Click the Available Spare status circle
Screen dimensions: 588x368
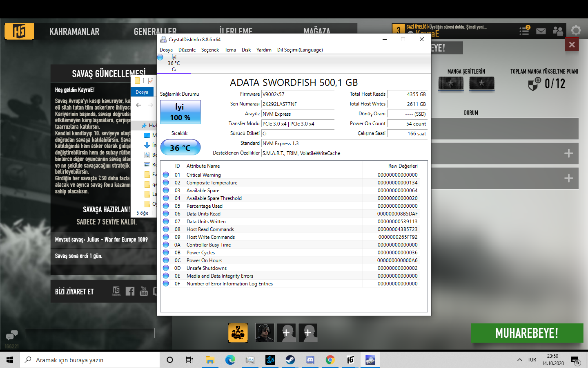click(x=166, y=190)
